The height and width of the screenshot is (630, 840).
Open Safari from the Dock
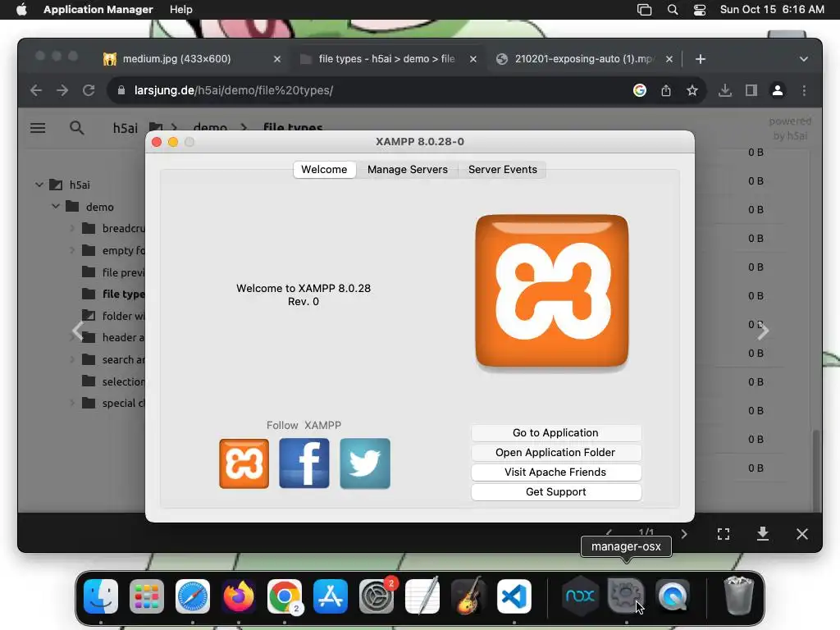(x=192, y=596)
